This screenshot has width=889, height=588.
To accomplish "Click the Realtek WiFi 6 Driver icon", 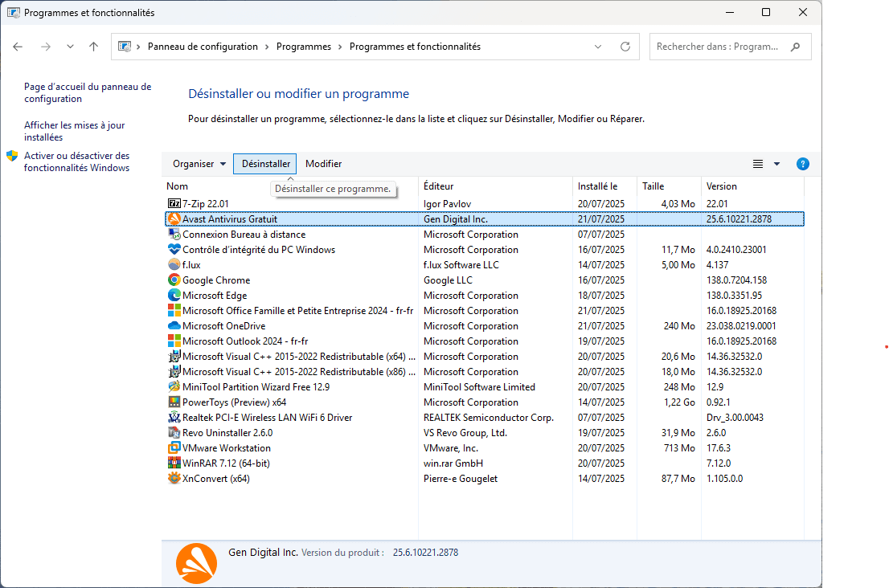I will (x=174, y=418).
